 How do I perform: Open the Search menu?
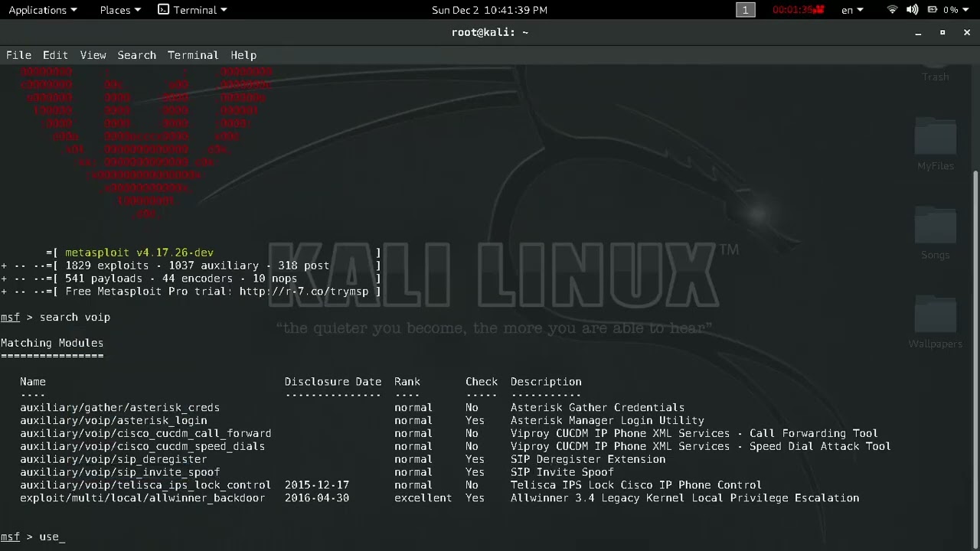pos(136,55)
